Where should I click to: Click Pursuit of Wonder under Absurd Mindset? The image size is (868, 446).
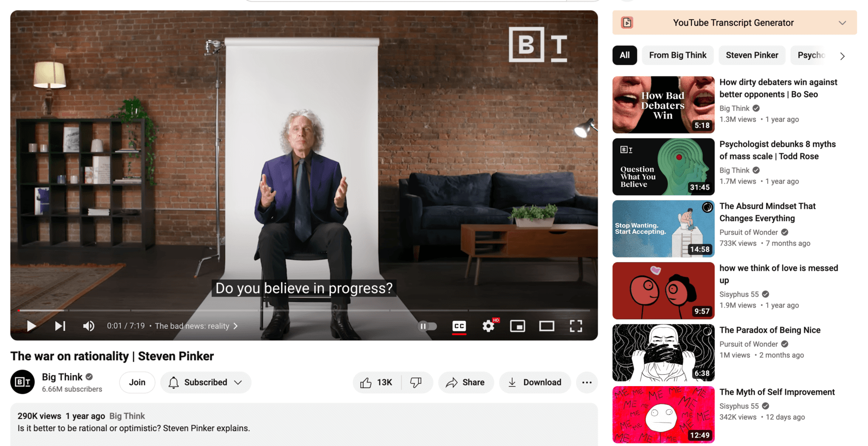[748, 232]
